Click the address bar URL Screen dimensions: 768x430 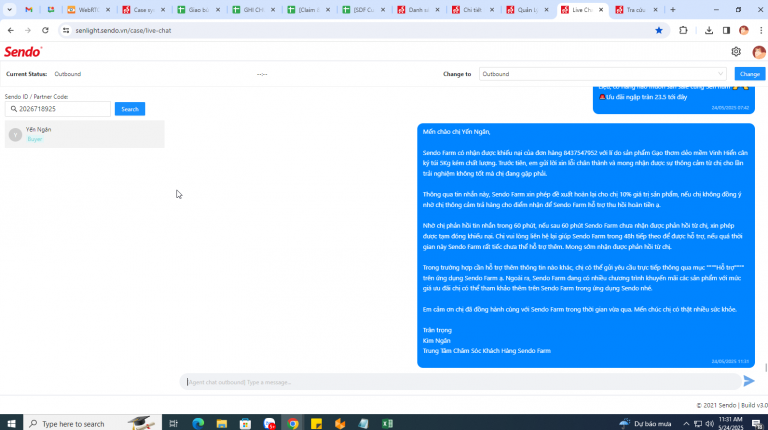(x=123, y=30)
